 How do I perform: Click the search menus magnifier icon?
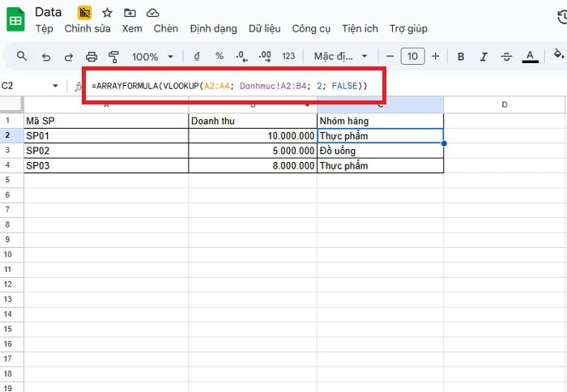click(22, 57)
